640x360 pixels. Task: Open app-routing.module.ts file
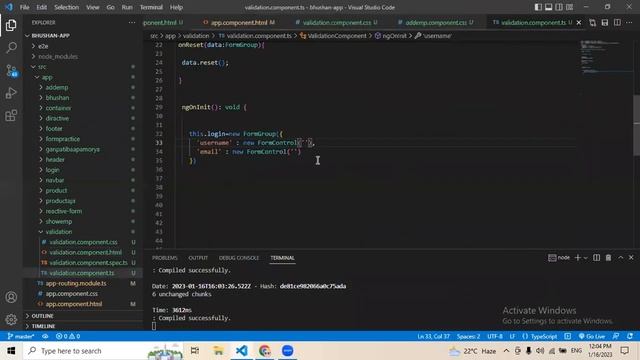[x=76, y=283]
